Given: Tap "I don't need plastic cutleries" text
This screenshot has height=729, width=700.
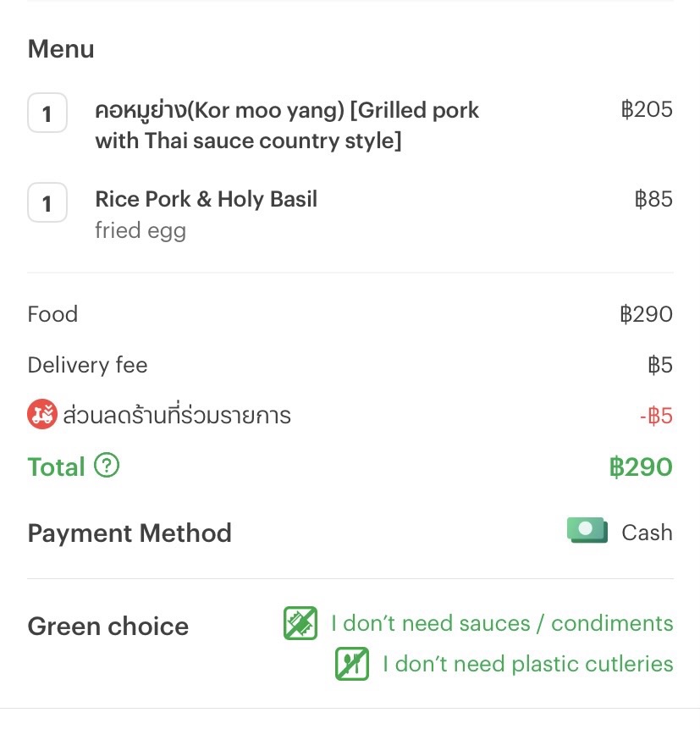Looking at the screenshot, I should pos(528,664).
